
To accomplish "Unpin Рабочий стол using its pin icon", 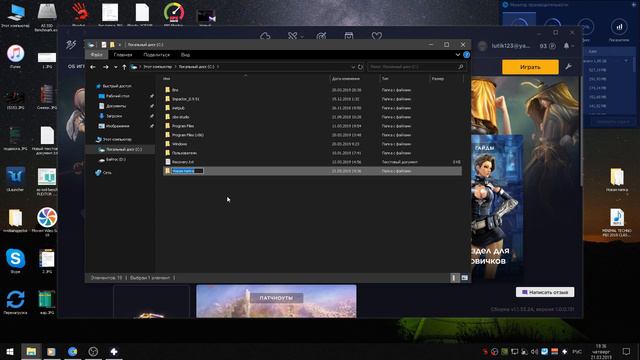I will pyautogui.click(x=152, y=96).
